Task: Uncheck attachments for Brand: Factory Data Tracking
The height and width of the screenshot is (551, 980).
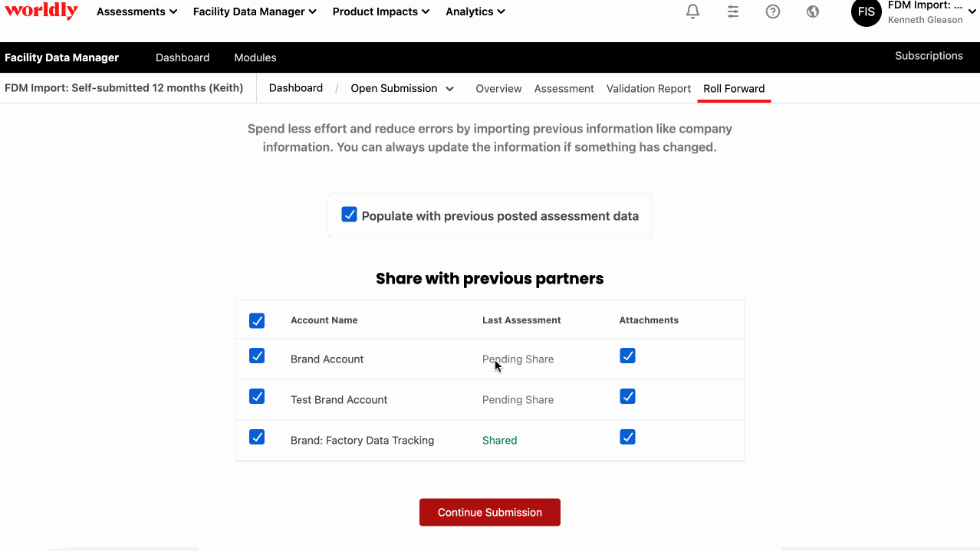Action: [x=627, y=438]
